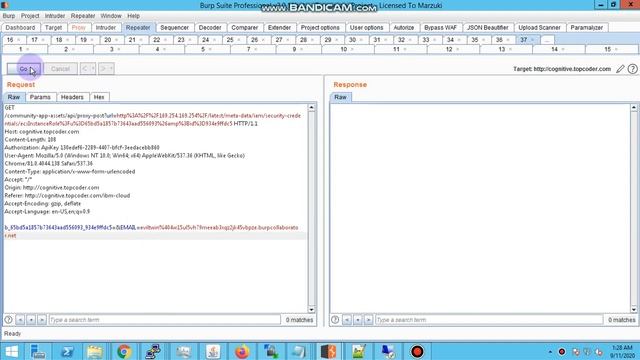Screen dimensions: 640x360
Task: Open Server Manager from the taskbar
Action: tap(38, 351)
